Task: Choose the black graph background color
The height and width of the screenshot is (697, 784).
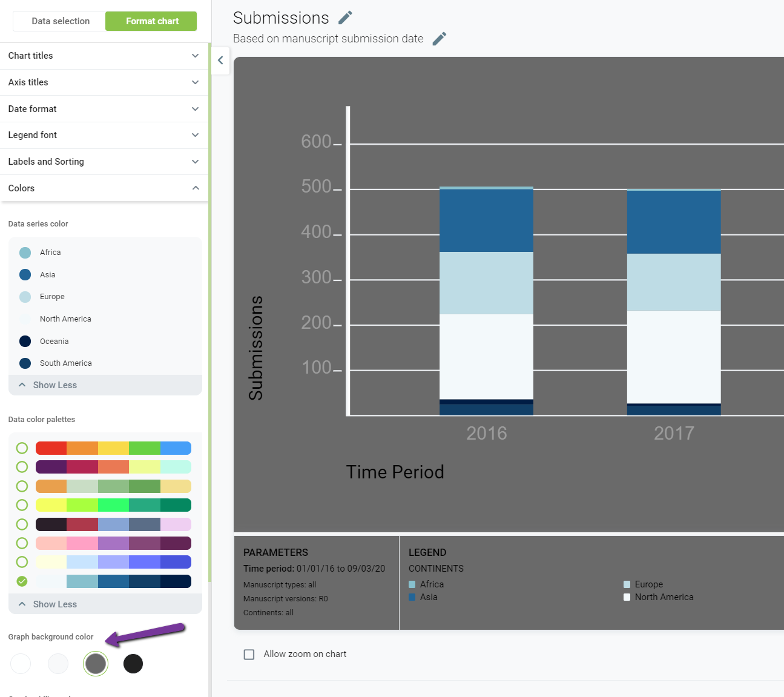Action: click(133, 664)
